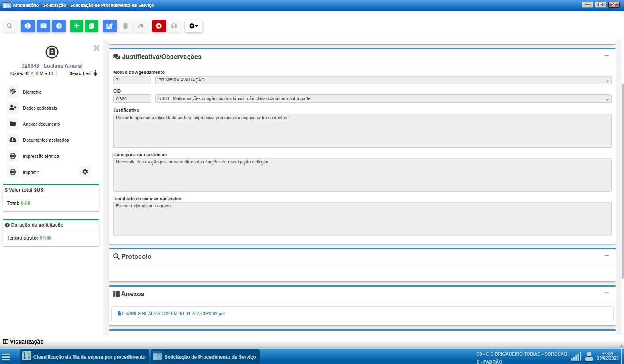Viewport: 624px width, 364px height.
Task: Select Anexar documento in the sidebar
Action: 41,124
